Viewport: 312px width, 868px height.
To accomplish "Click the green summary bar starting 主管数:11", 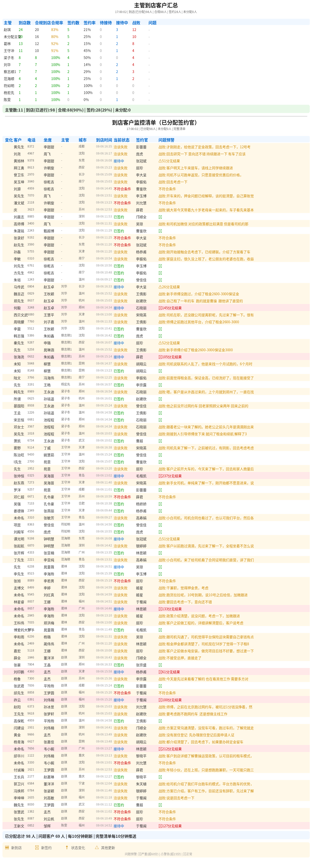I will tap(156, 109).
